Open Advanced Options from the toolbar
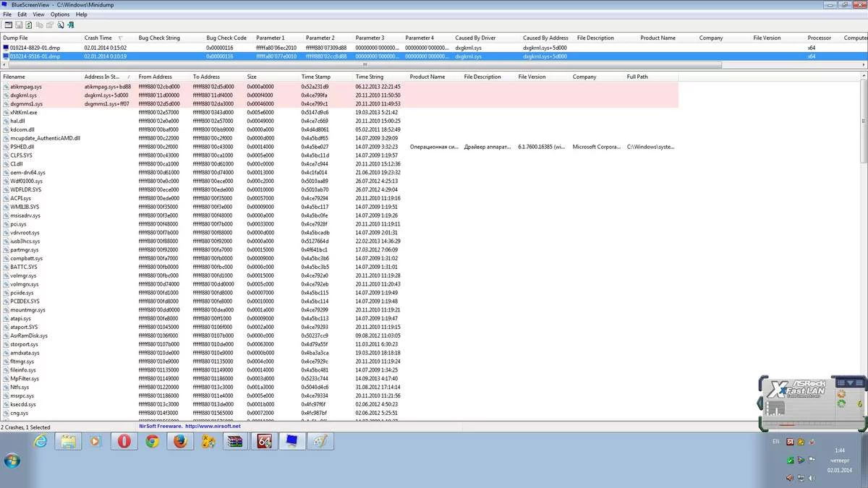 point(8,25)
